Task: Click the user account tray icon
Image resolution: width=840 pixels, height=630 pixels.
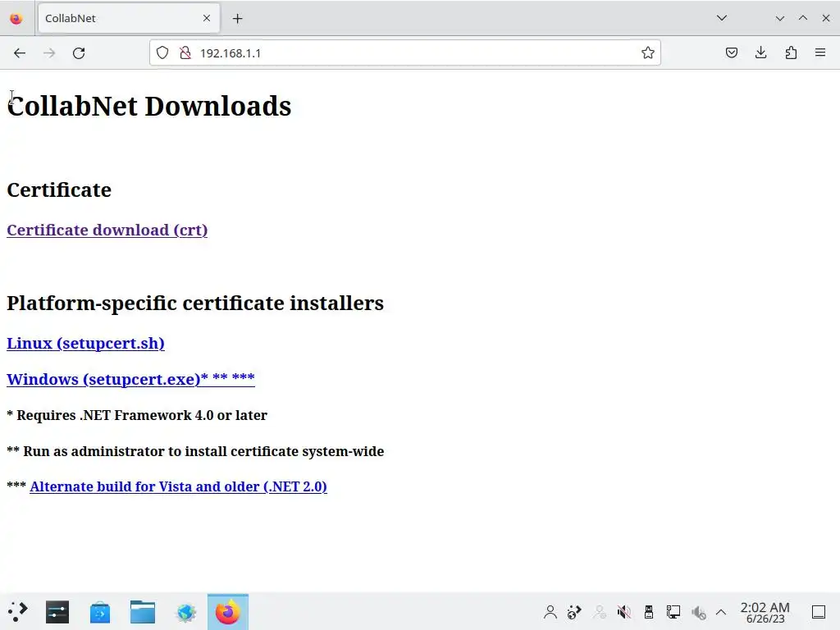Action: click(550, 612)
